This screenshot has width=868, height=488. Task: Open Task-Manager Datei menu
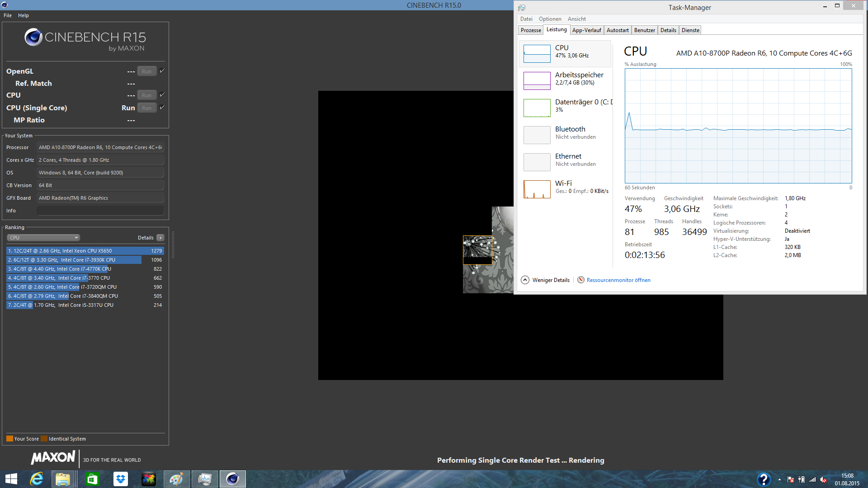coord(526,19)
